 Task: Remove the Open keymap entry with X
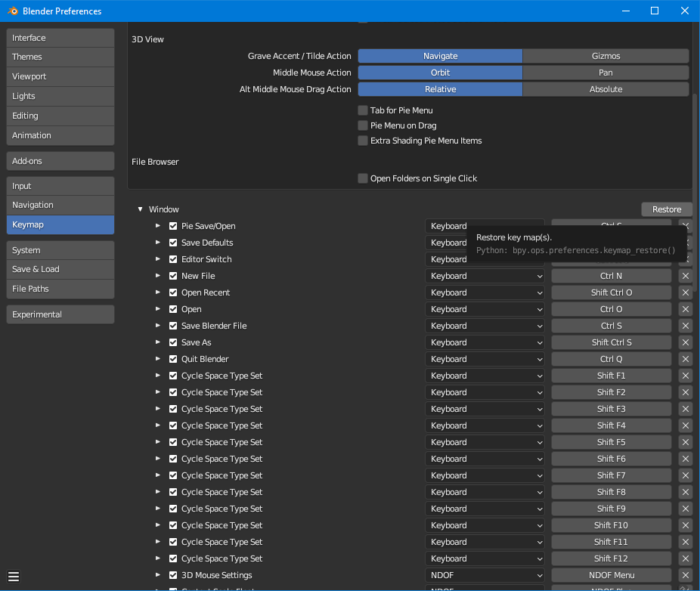point(686,309)
